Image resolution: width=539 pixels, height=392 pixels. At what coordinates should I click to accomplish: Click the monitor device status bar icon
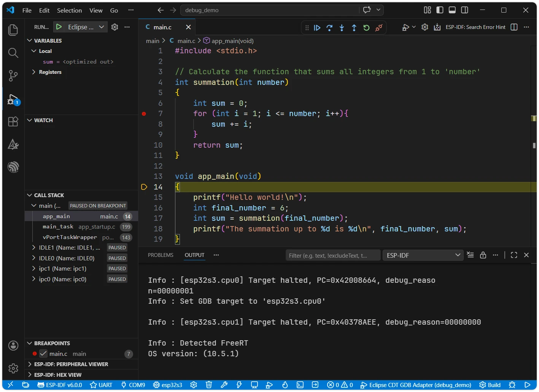(254, 385)
